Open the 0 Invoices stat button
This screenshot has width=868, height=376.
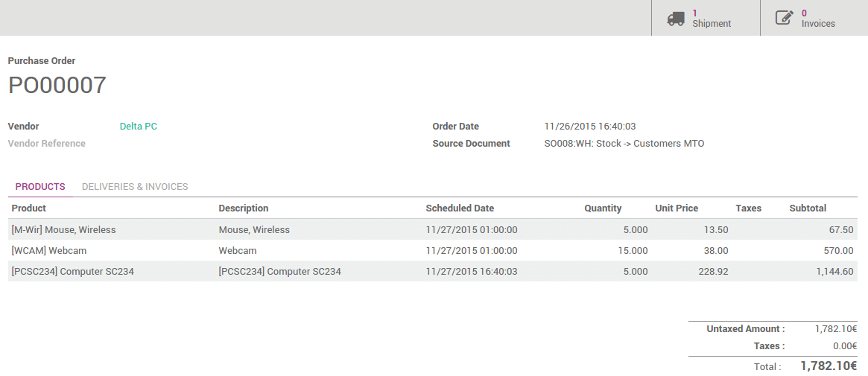point(817,19)
